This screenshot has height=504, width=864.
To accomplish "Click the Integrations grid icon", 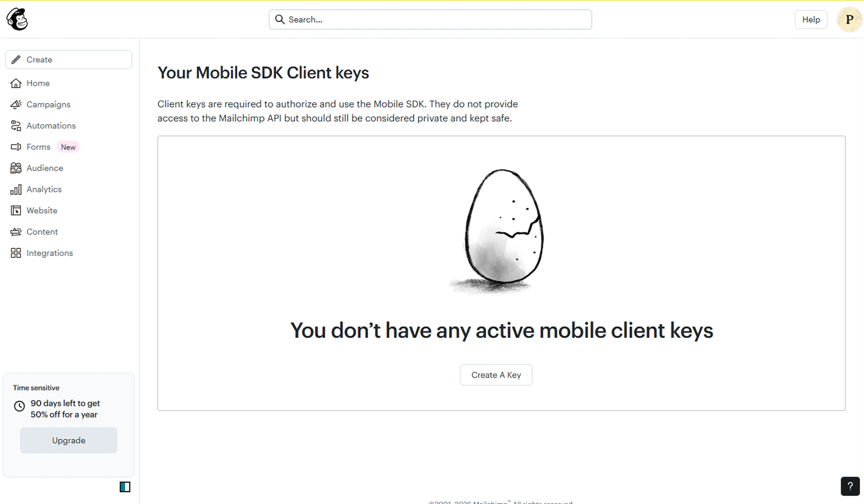I will [16, 253].
